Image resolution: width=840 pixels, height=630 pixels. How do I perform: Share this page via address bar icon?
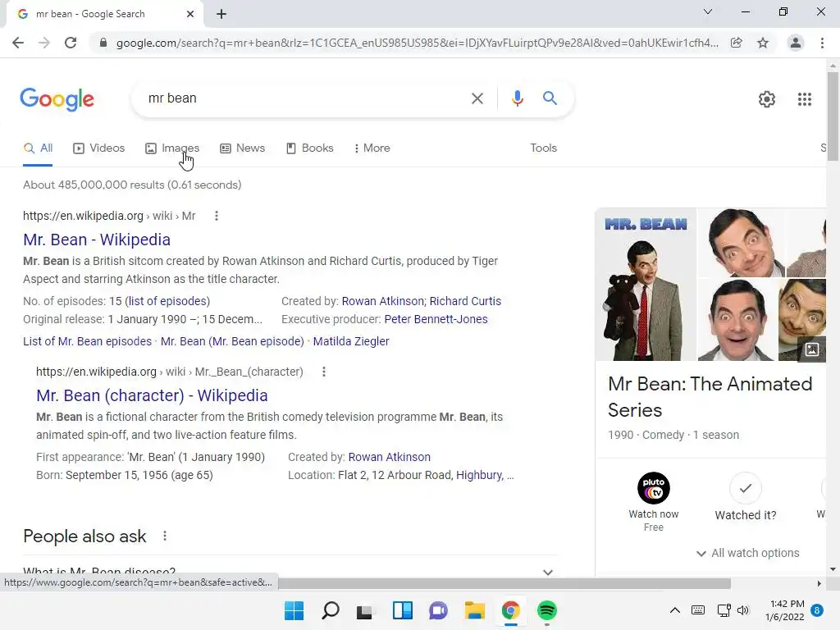coord(737,43)
